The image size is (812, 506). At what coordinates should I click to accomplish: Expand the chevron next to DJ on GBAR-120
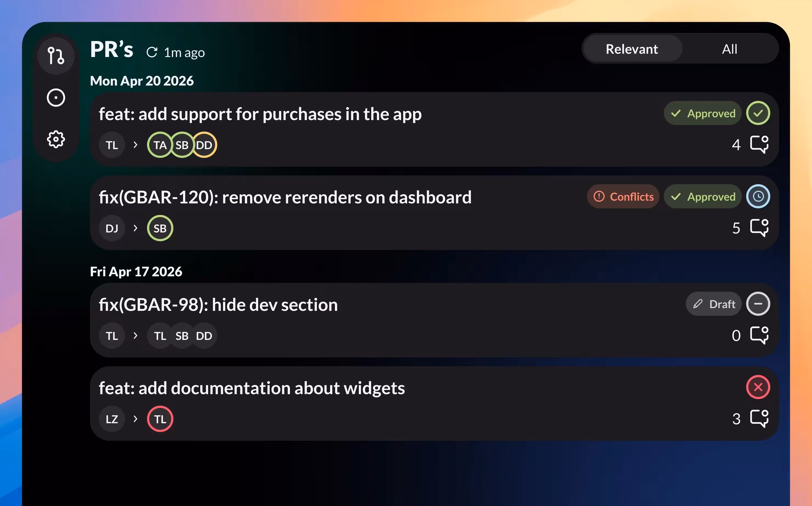135,228
